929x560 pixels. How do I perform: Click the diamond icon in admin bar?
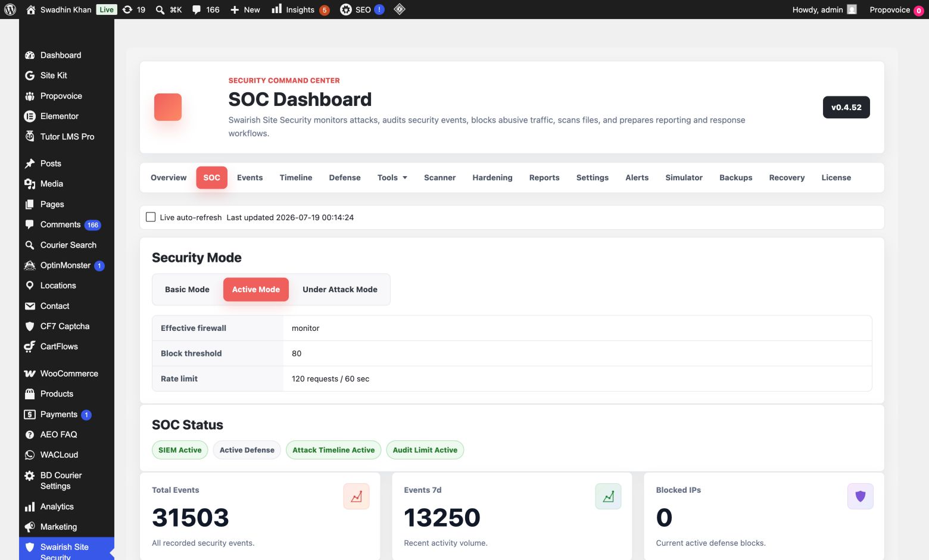(400, 9)
